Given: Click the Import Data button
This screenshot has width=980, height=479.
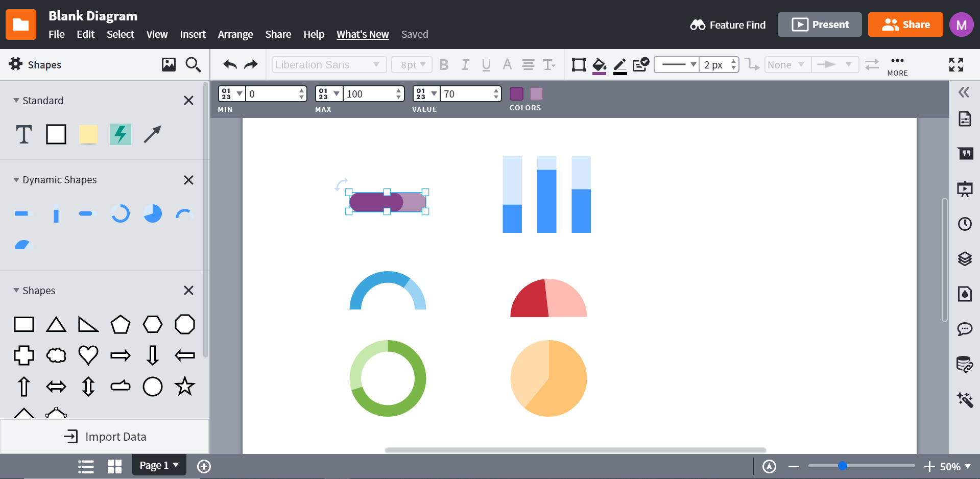Looking at the screenshot, I should tap(105, 437).
